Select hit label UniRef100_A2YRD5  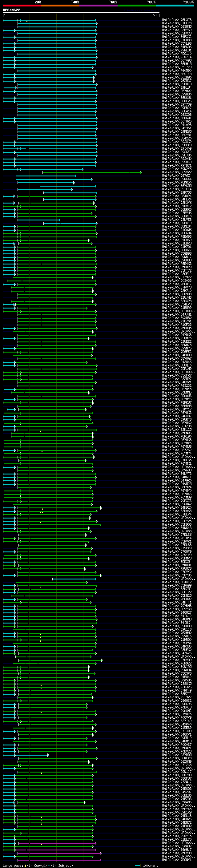(x=177, y=755)
